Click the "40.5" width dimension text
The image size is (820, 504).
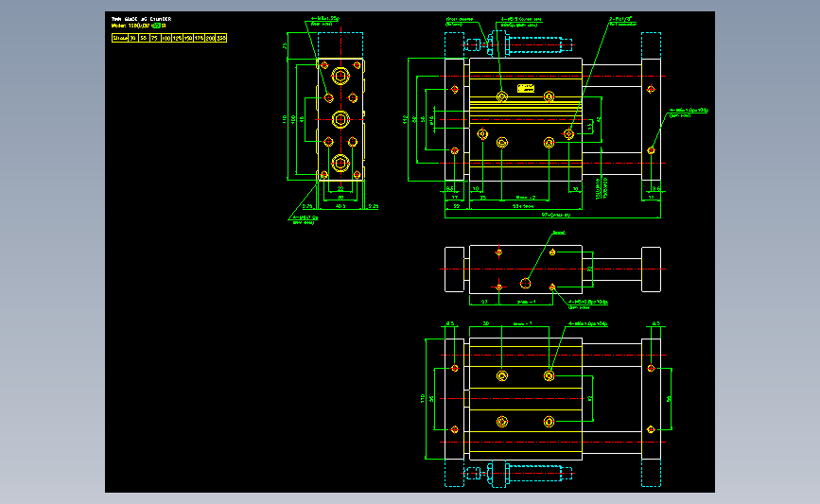point(340,206)
